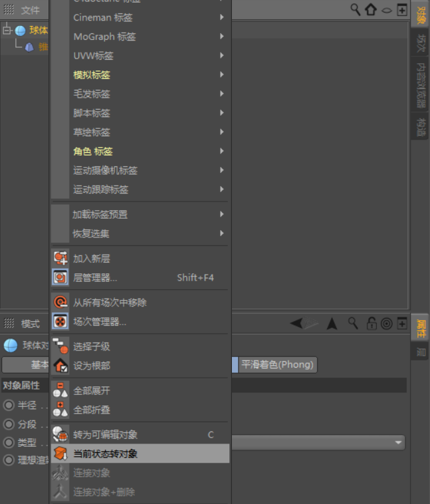This screenshot has width=430, height=504.
Task: Click 设为根部 house icon entry
Action: tap(60, 366)
